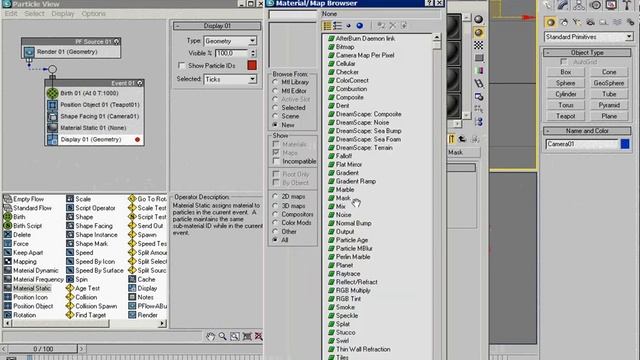The image size is (640, 360).
Task: Tick the Incompatible checkbox
Action: coord(276,161)
